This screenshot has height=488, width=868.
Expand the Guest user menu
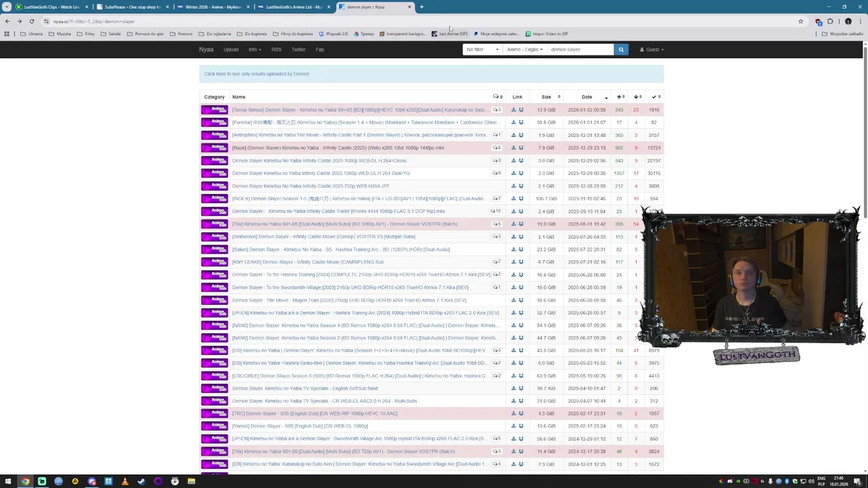pyautogui.click(x=652, y=49)
